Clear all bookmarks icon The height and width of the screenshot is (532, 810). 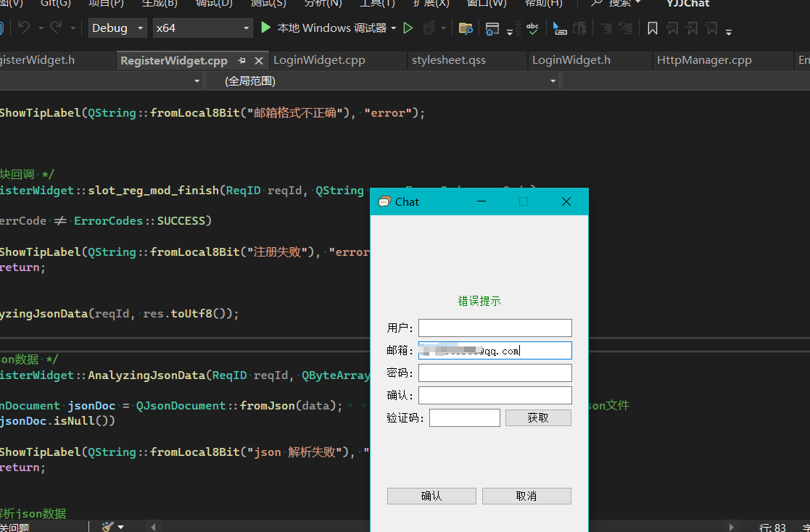712,28
